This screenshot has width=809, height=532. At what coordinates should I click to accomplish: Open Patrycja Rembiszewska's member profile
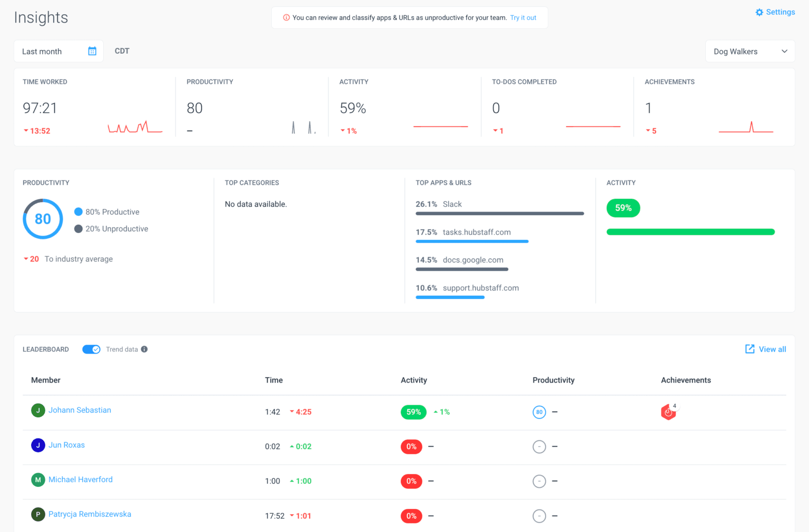tap(90, 514)
